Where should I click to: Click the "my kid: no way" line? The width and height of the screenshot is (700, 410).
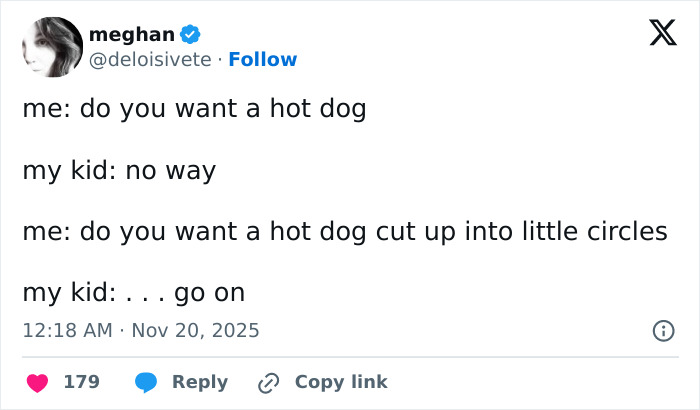click(x=119, y=170)
